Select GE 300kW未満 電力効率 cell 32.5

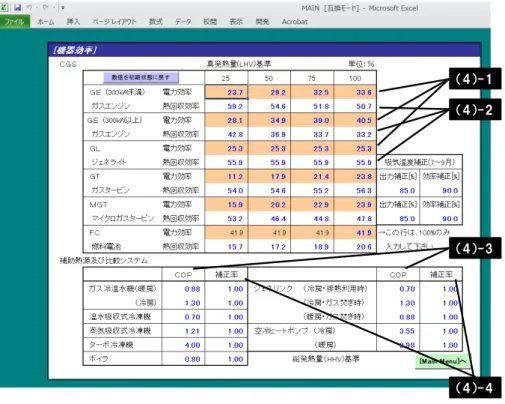point(312,92)
